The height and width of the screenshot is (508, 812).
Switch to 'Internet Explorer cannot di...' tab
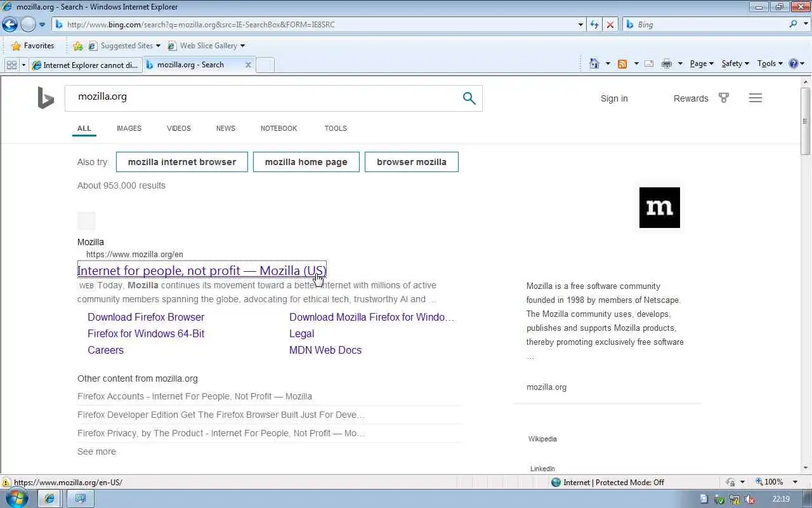click(85, 65)
